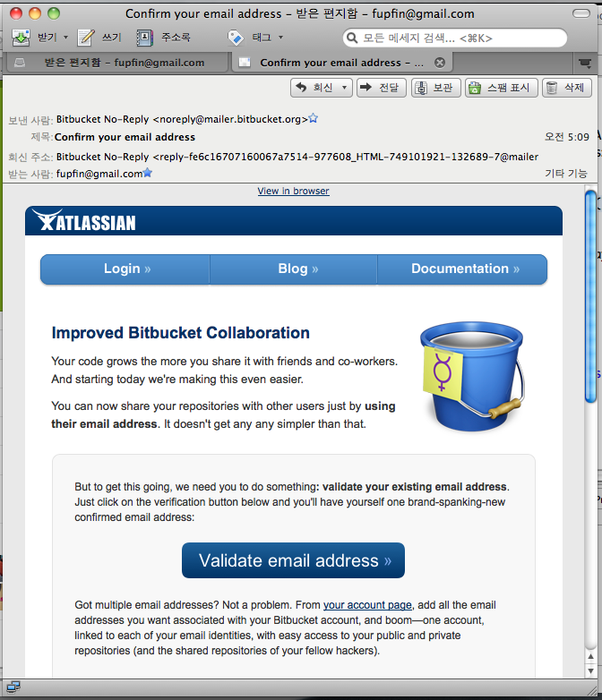The width and height of the screenshot is (602, 700).
Task: Click the message pane vertical scrollbar thumb
Action: tap(590, 296)
